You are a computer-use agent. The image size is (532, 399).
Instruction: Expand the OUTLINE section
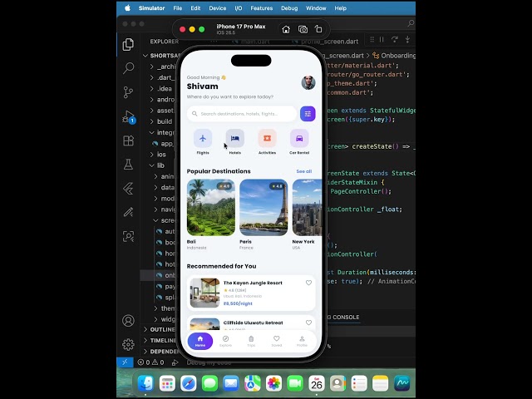(x=160, y=329)
